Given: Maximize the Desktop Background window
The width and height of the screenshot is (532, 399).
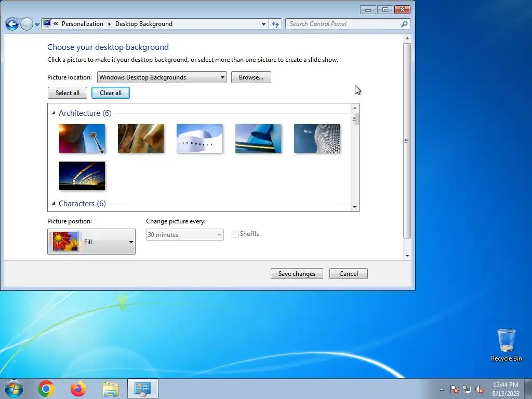Looking at the screenshot, I should pos(385,10).
